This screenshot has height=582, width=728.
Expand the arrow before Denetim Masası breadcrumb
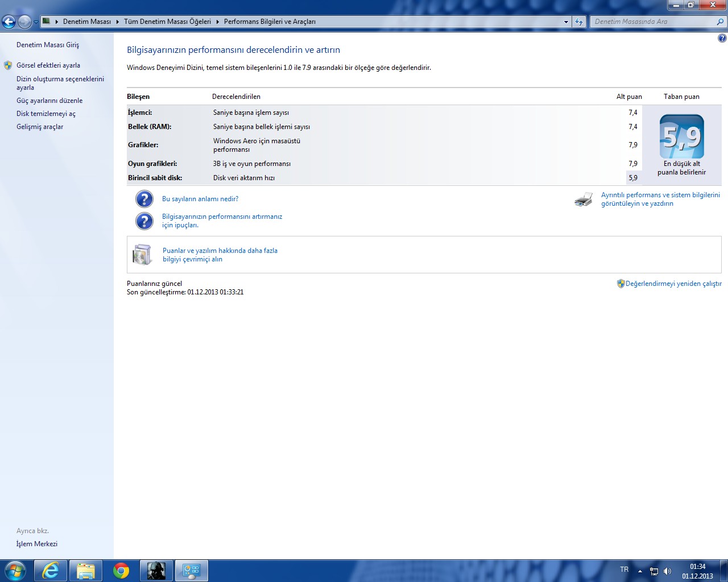57,22
